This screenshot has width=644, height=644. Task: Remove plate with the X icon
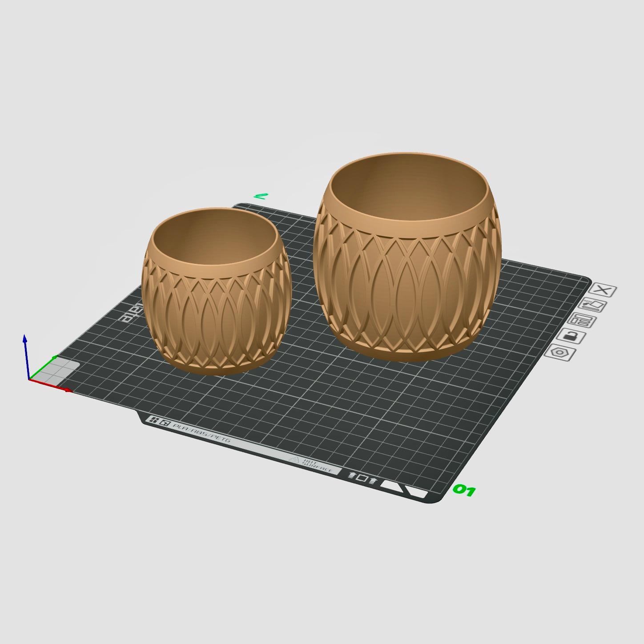point(603,290)
